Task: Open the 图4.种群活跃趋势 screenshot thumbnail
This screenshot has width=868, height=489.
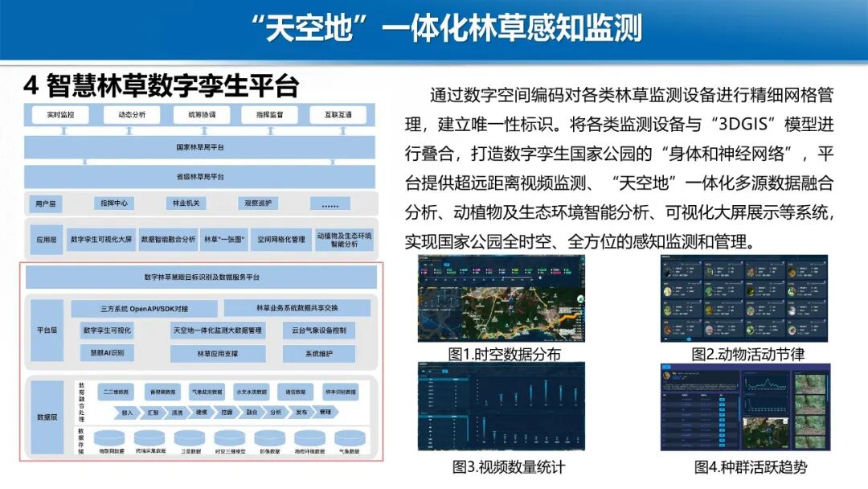Action: [x=745, y=407]
